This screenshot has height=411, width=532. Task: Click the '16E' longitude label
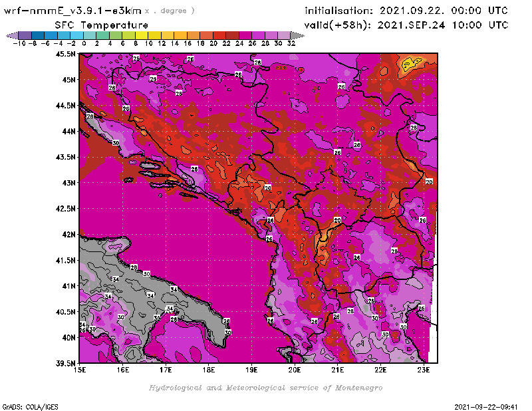123,370
